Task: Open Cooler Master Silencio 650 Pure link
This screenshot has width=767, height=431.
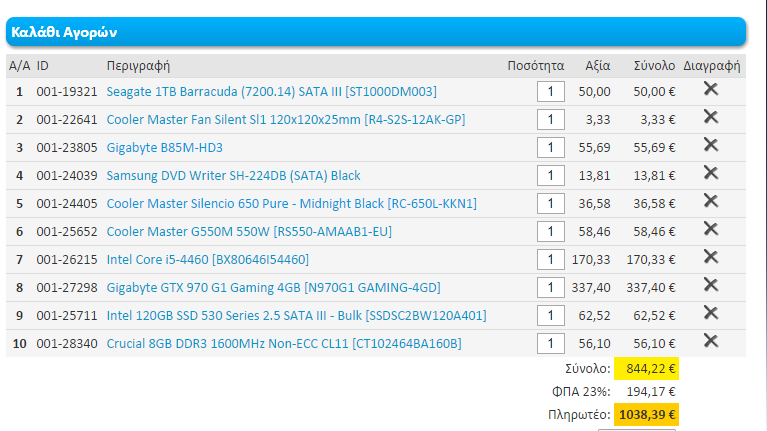Action: pos(292,204)
